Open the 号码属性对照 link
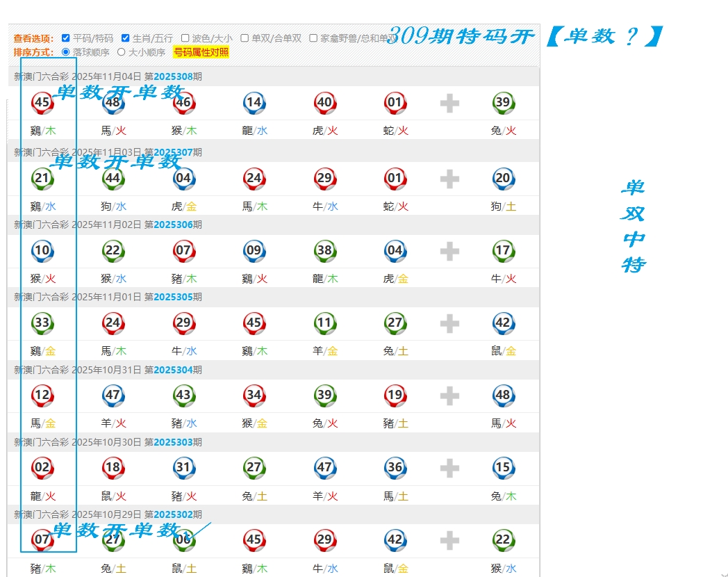 [x=201, y=52]
